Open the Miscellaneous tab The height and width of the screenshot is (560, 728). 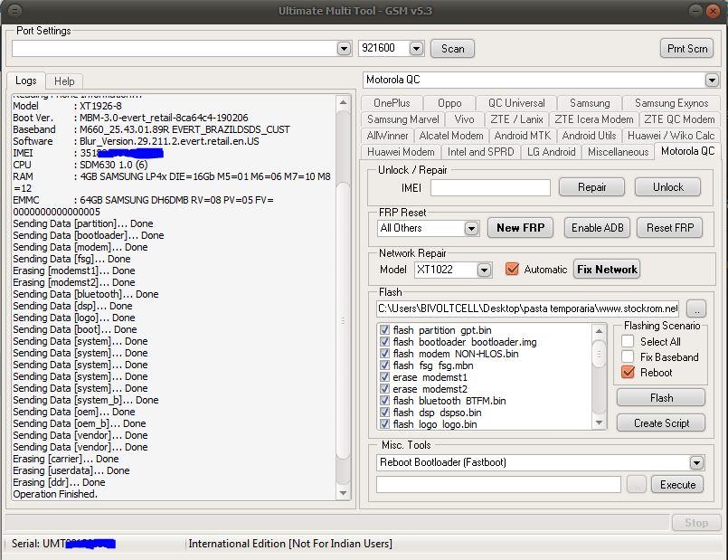pyautogui.click(x=618, y=152)
